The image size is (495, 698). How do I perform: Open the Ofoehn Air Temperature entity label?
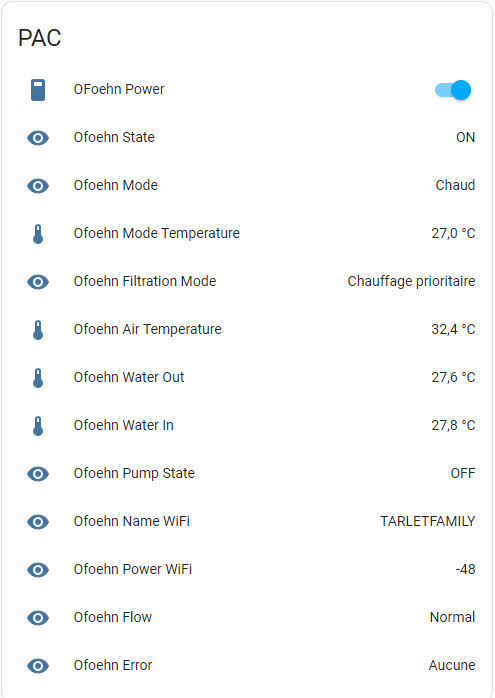[147, 329]
